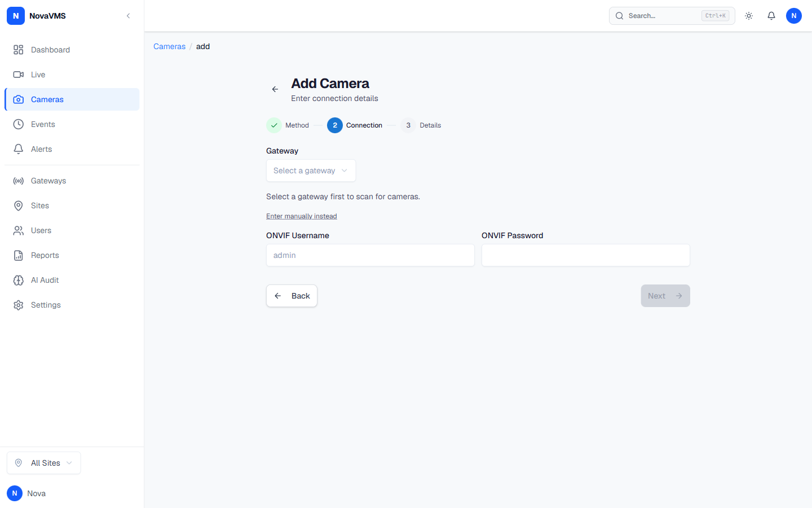Image resolution: width=812 pixels, height=508 pixels.
Task: Select the Connection step 2
Action: pyautogui.click(x=355, y=125)
